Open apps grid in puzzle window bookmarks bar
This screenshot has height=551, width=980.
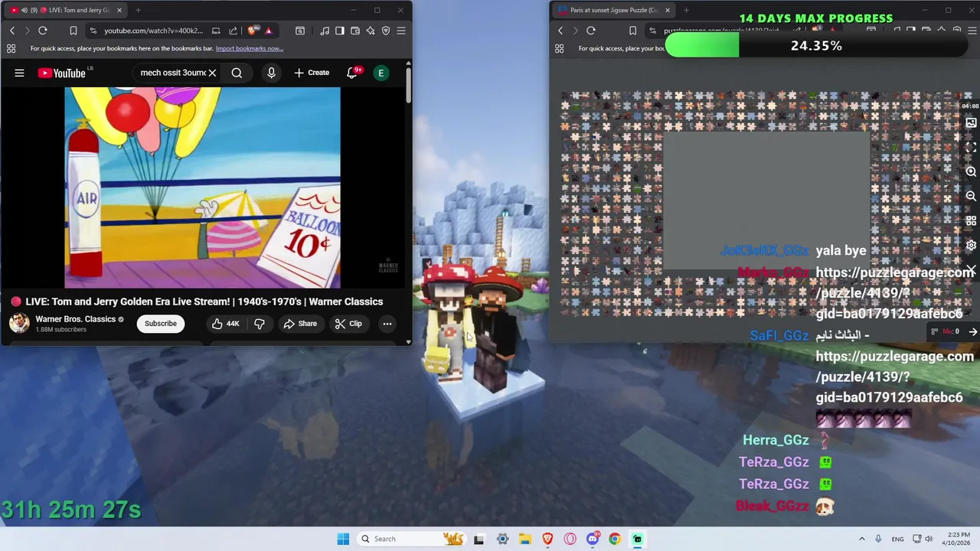coord(559,48)
